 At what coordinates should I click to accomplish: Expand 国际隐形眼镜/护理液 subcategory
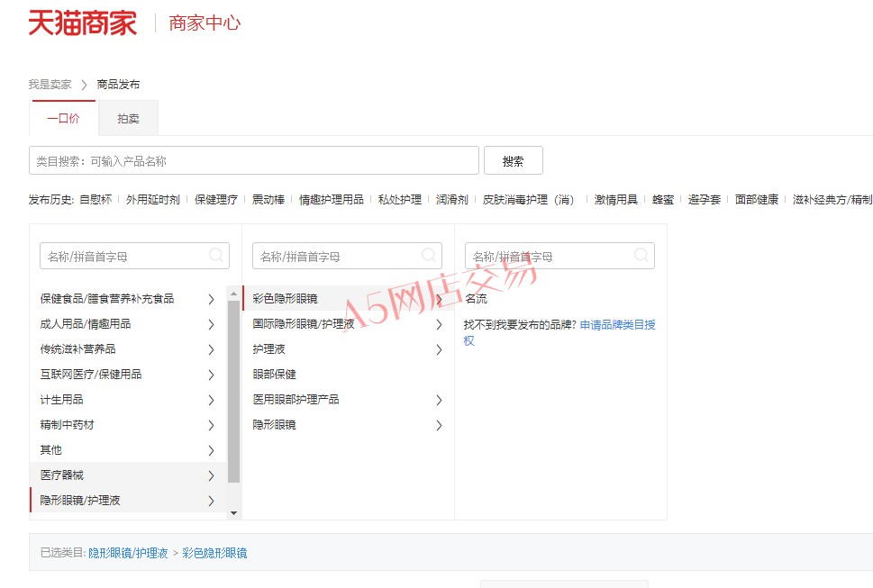click(x=439, y=324)
